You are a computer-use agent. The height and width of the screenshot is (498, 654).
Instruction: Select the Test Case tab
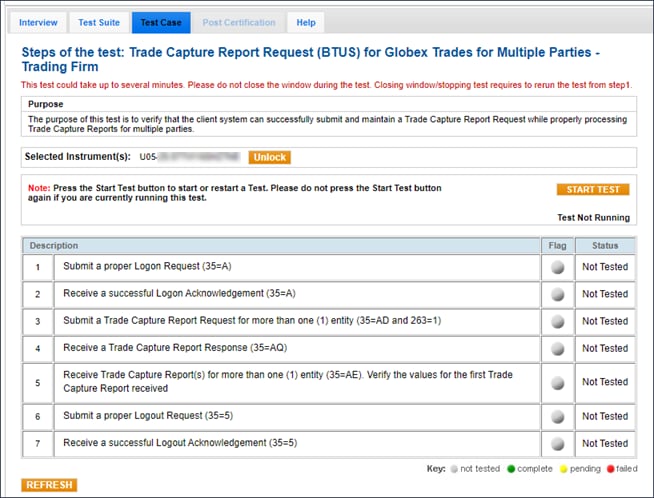160,22
